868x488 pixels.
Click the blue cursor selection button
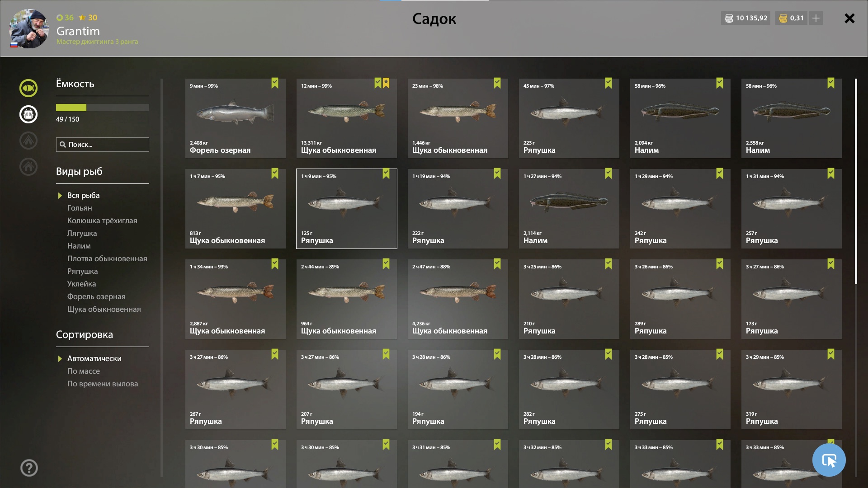coord(829,460)
